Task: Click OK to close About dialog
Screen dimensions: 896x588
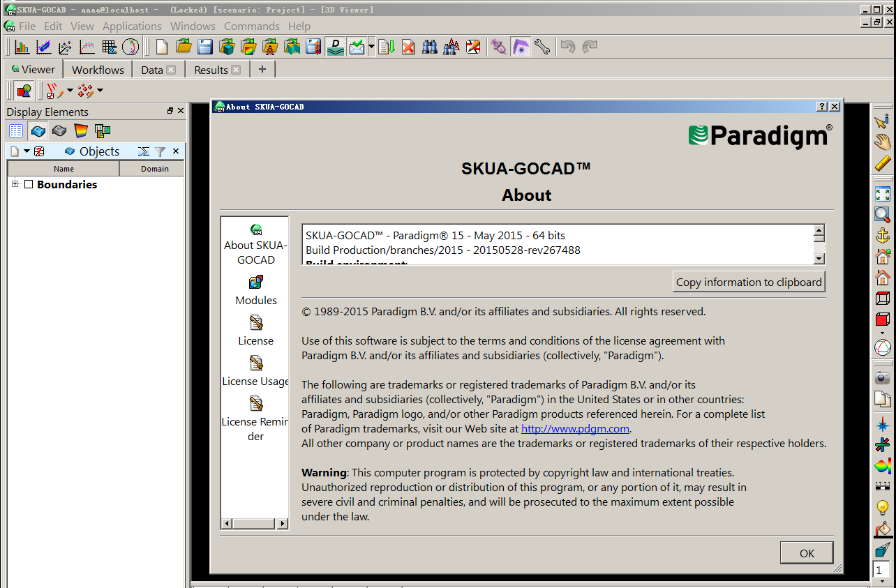Action: coord(807,553)
